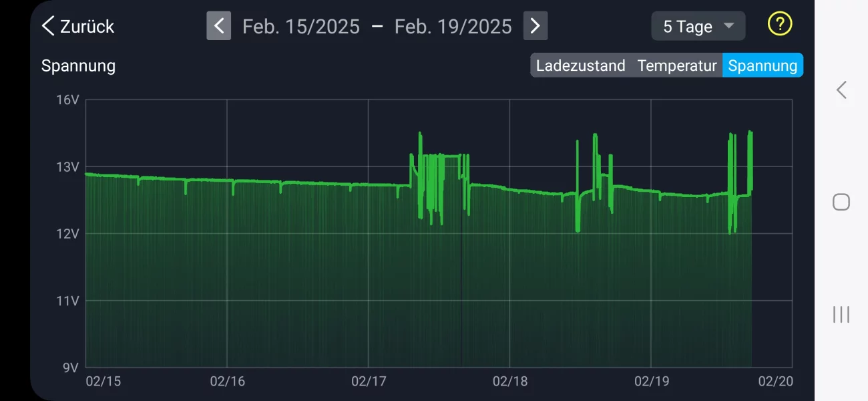Open the Android recent apps button

[841, 314]
